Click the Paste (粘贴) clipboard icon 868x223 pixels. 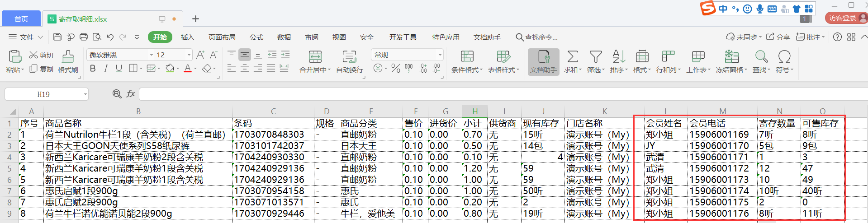coord(15,56)
